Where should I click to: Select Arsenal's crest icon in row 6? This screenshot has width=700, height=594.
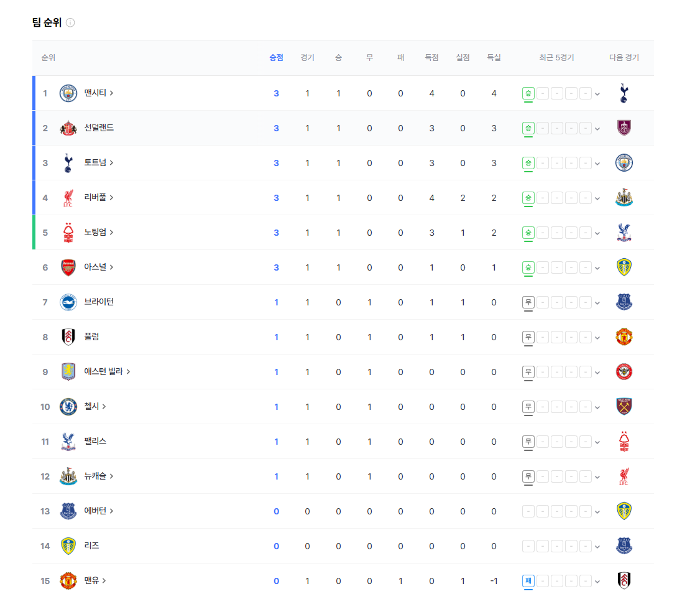pos(68,267)
